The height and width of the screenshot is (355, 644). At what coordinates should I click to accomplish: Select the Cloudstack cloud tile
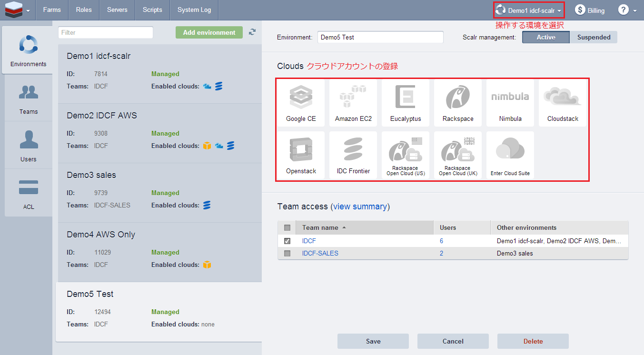(563, 103)
